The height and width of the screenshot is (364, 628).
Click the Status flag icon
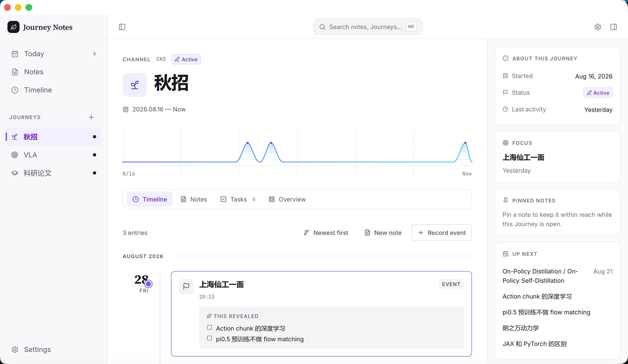[x=505, y=92]
